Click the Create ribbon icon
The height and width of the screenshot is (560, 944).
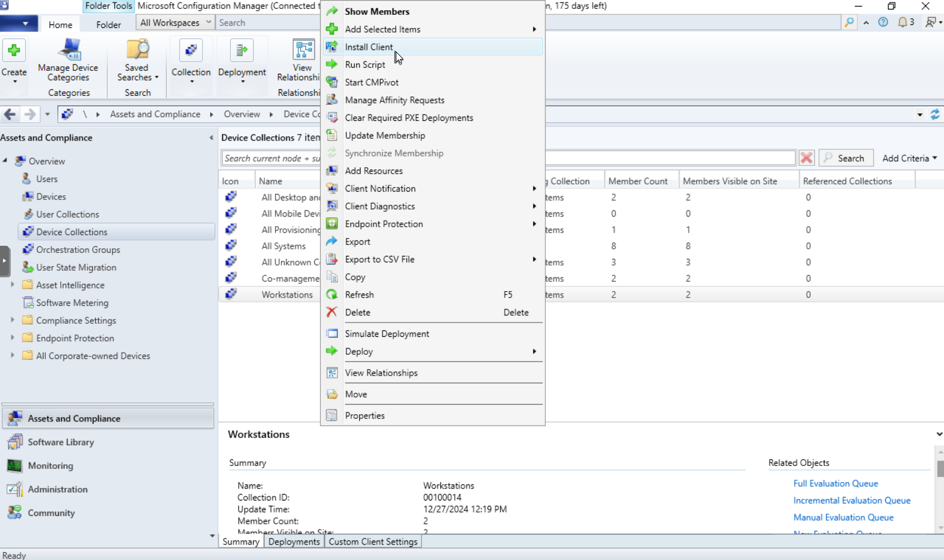pyautogui.click(x=14, y=61)
